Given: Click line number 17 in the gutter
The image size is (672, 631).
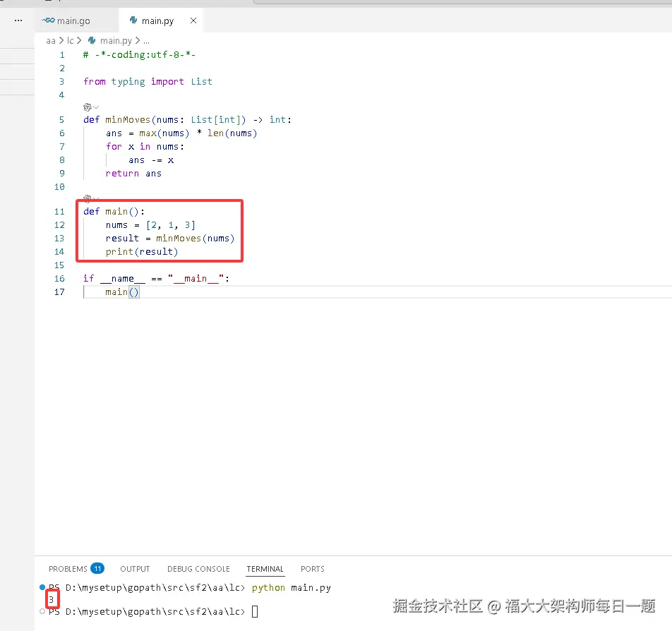Looking at the screenshot, I should pyautogui.click(x=59, y=292).
